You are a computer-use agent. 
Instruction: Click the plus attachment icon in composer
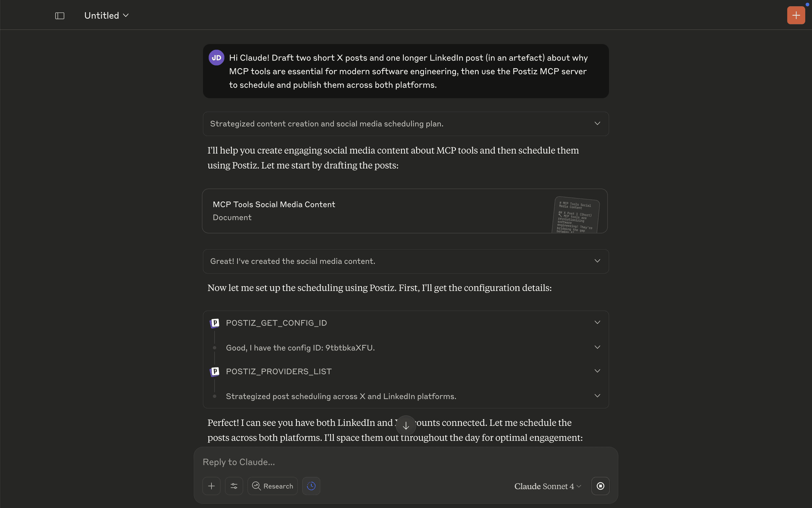coord(211,486)
